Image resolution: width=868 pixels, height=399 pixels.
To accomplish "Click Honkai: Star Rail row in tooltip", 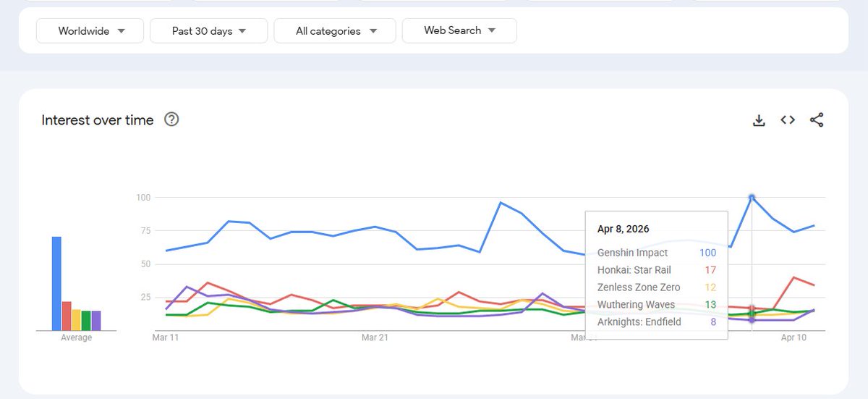I will point(656,270).
